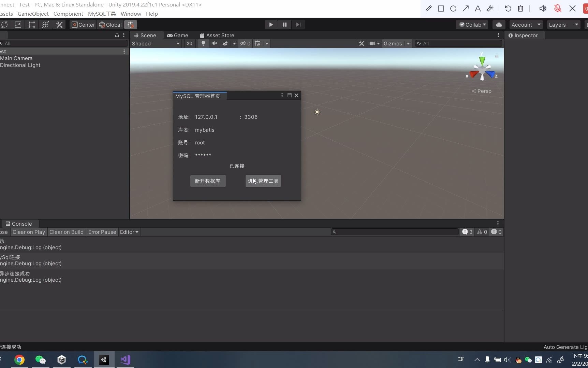Switch to the Scene tab
Image resolution: width=588 pixels, height=368 pixels.
(x=145, y=35)
